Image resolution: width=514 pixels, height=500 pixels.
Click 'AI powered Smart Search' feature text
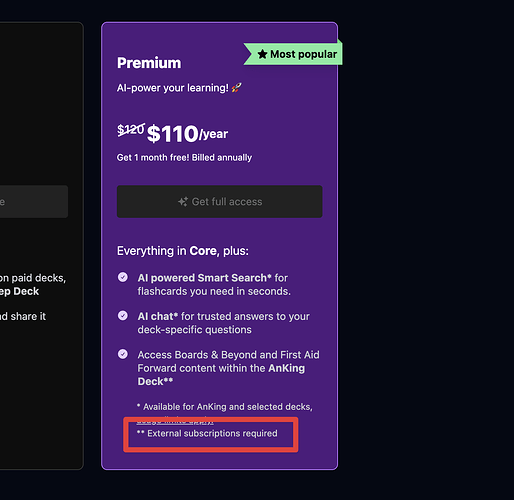(204, 278)
